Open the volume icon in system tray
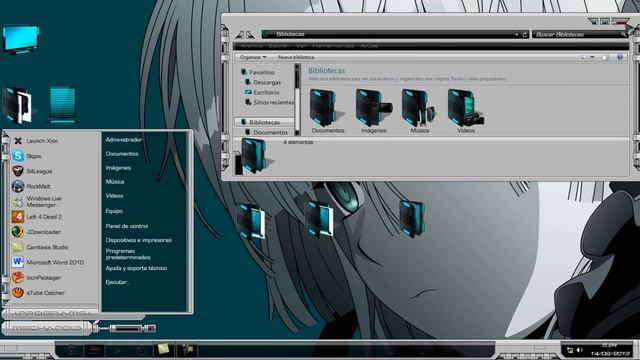The width and height of the screenshot is (640, 360). (x=580, y=350)
